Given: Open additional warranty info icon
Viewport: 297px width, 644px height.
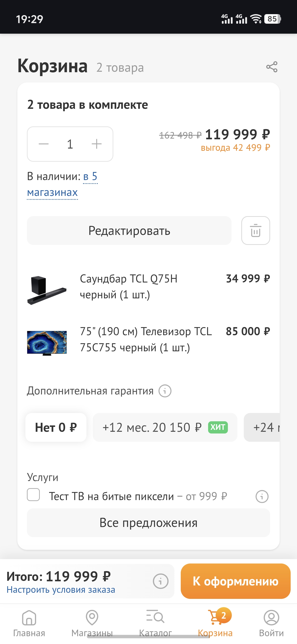Looking at the screenshot, I should (165, 391).
